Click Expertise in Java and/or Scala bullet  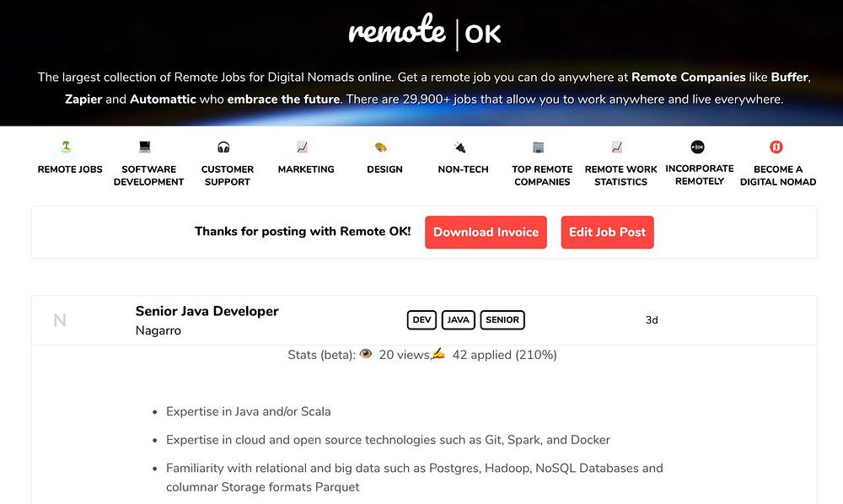[x=249, y=411]
